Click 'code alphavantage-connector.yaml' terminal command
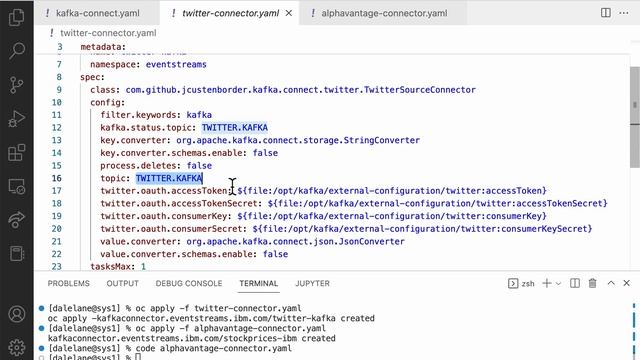Viewport: 640px width, 360px height. tap(213, 349)
